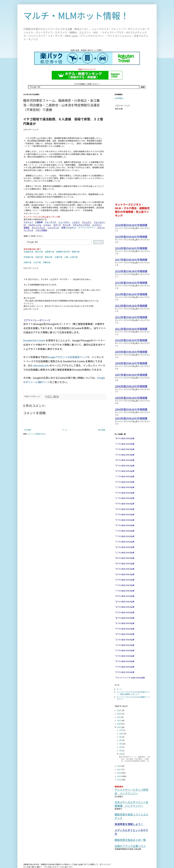Open メディカルダイエットのやり方
This screenshot has height=868, width=174.
tap(131, 832)
